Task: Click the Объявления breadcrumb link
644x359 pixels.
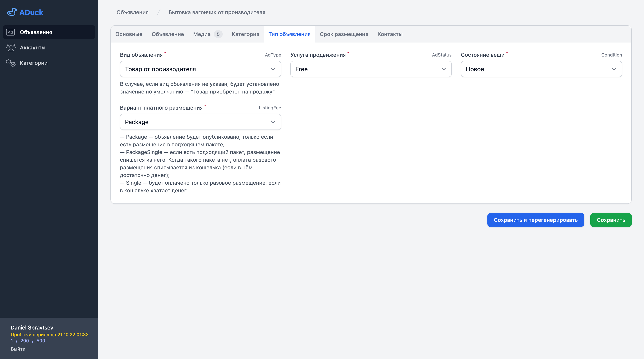Action: tap(132, 12)
